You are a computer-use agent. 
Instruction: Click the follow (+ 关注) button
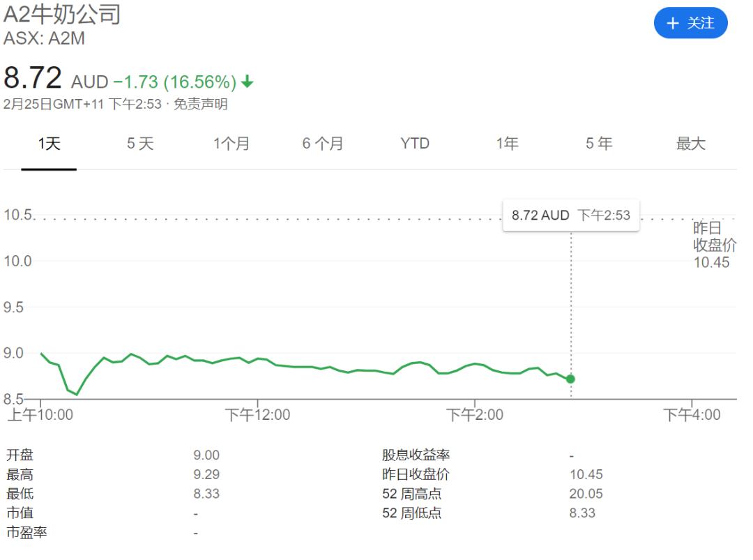tap(690, 23)
